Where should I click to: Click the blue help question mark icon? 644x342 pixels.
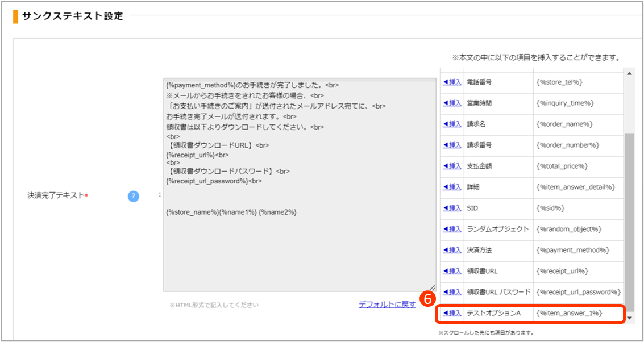[133, 196]
